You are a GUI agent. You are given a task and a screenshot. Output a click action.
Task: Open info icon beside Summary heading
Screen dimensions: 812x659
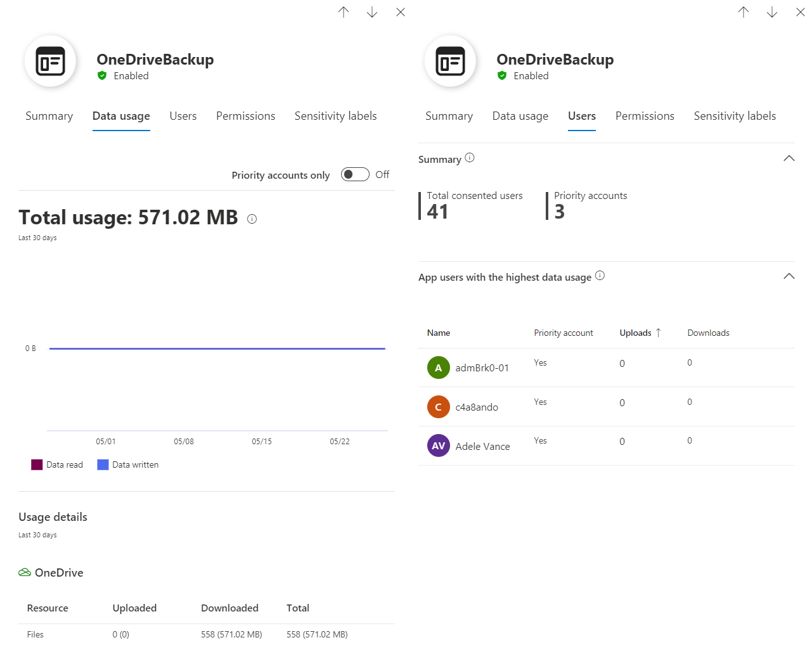(x=470, y=158)
